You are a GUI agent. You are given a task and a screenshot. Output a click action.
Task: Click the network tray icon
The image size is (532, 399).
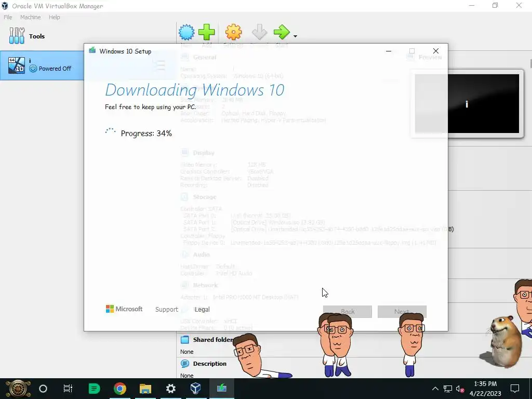tap(448, 389)
